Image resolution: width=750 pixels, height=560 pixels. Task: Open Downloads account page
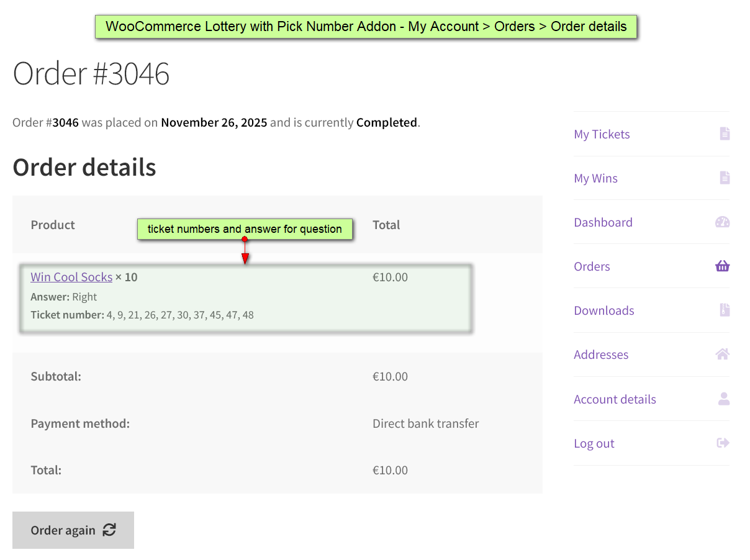pos(603,310)
